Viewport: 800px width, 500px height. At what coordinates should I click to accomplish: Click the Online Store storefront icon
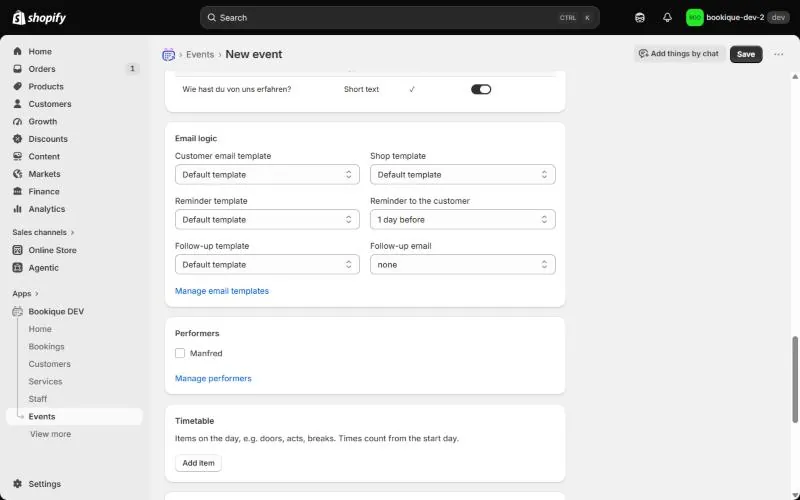point(18,250)
